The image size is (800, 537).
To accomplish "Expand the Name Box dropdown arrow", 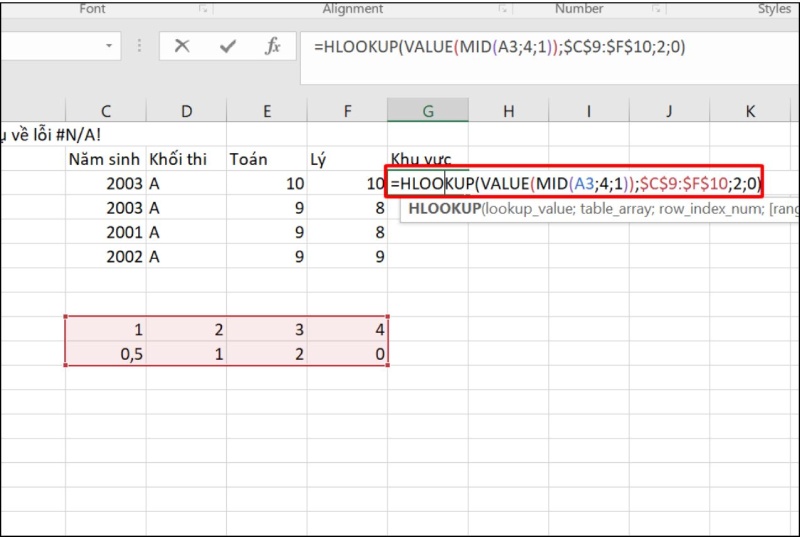I will point(108,46).
